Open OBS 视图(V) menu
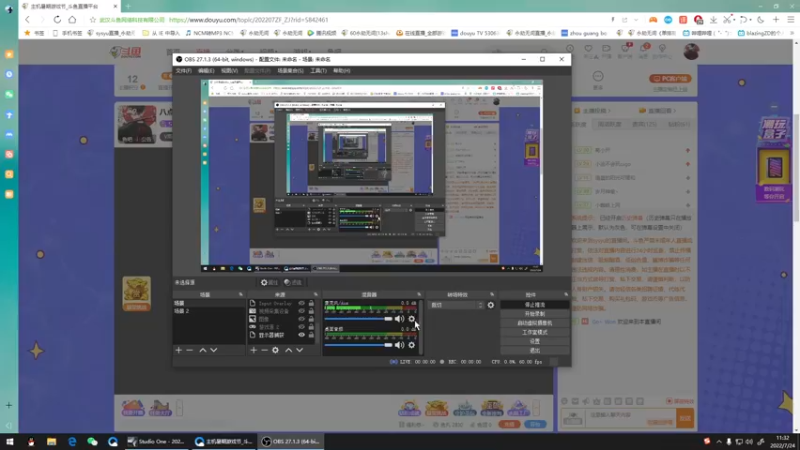800x450 pixels. click(229, 70)
